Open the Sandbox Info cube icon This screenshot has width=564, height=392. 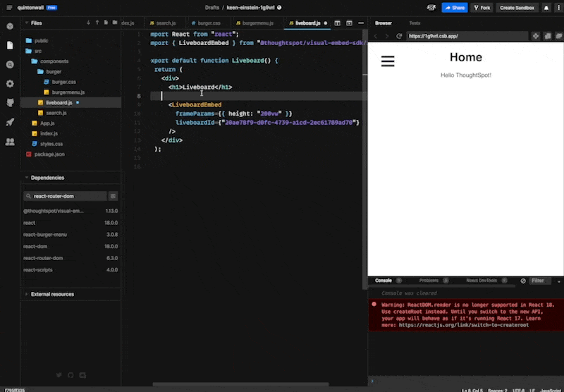(10, 26)
